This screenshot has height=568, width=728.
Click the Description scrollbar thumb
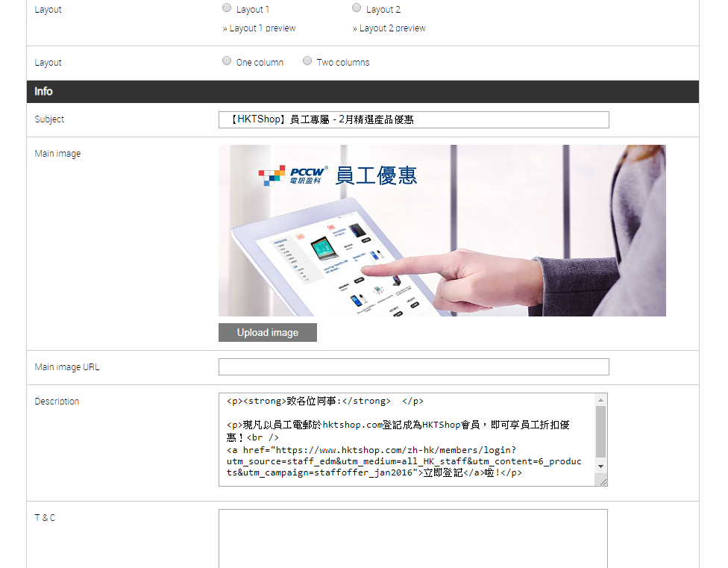coord(600,432)
